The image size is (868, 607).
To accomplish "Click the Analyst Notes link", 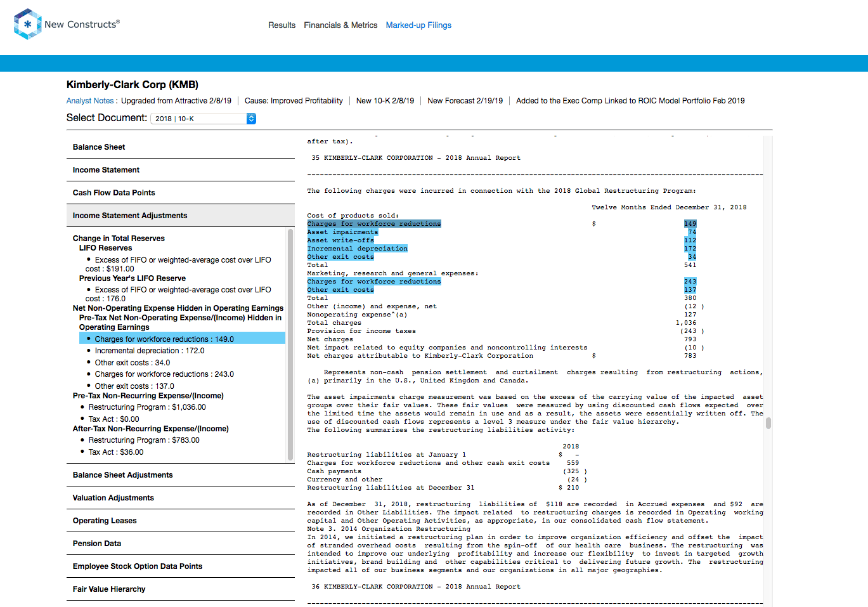I will click(90, 101).
